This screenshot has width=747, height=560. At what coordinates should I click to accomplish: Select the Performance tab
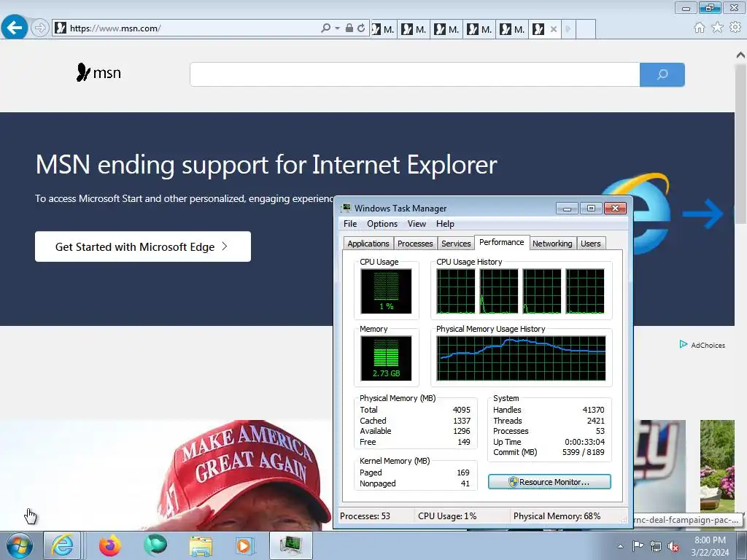pyautogui.click(x=502, y=242)
